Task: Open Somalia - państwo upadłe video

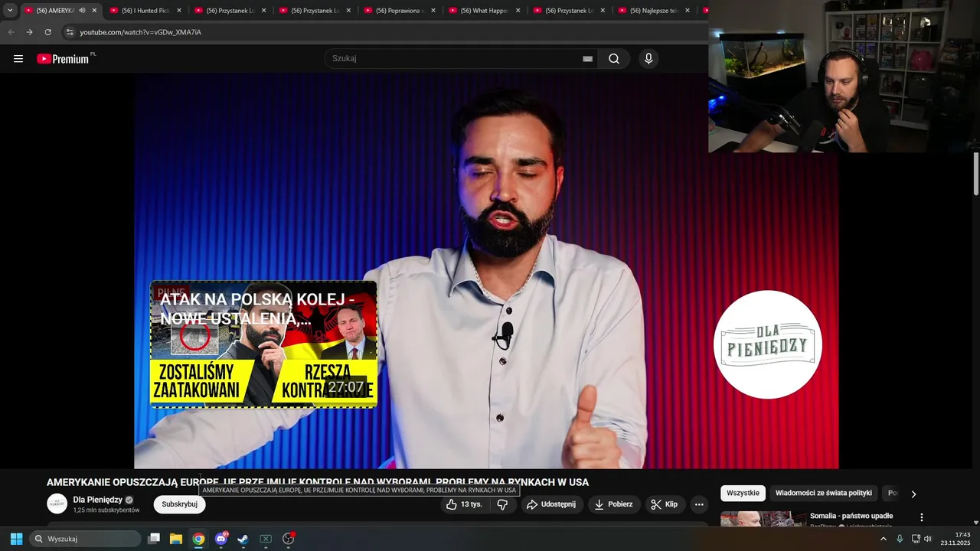Action: [x=851, y=516]
